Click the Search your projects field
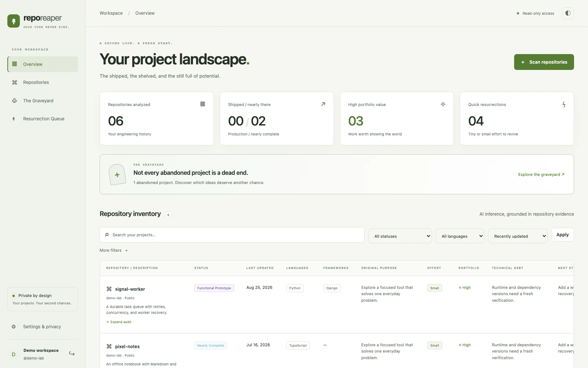Screen dimensions: 588x368 pyautogui.click(x=232, y=235)
